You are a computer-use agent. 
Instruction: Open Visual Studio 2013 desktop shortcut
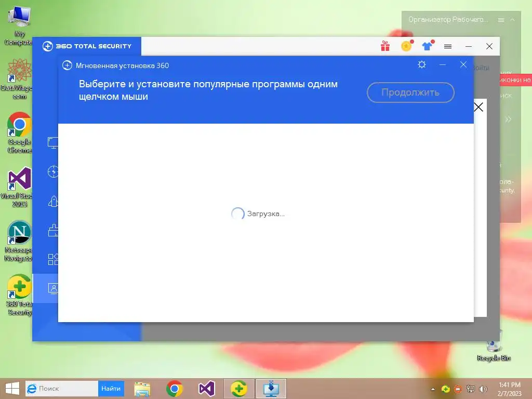tap(19, 187)
